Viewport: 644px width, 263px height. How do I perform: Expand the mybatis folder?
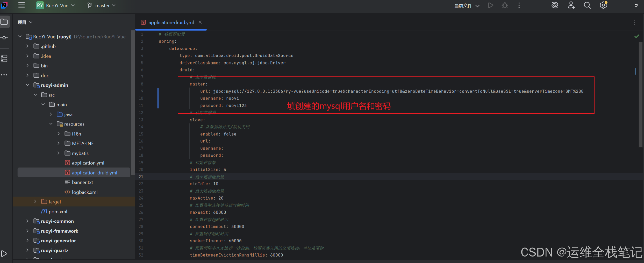[59, 153]
